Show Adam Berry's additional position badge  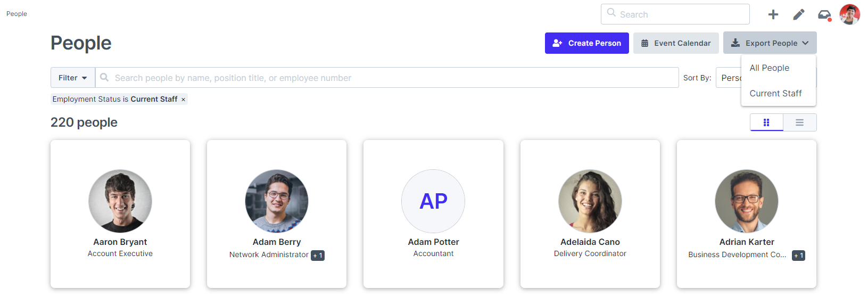click(318, 256)
